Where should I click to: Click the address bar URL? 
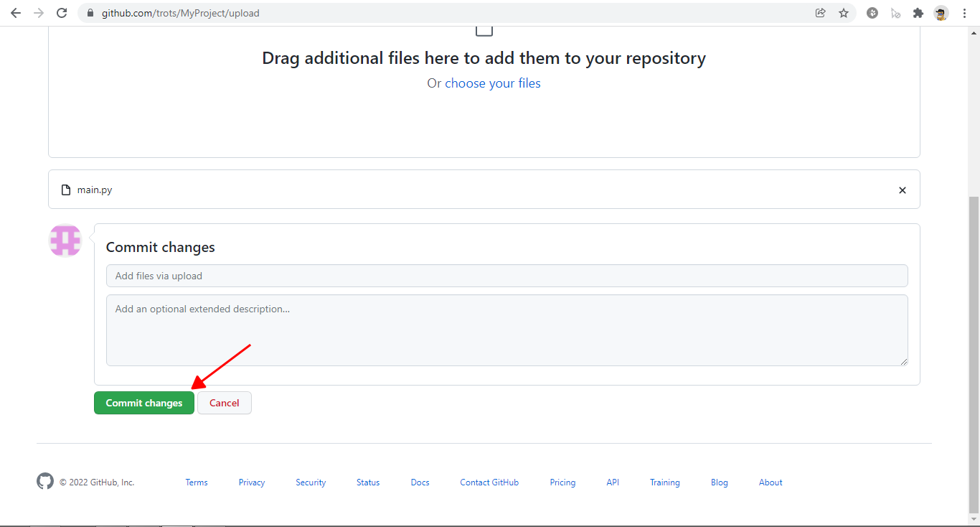[181, 13]
